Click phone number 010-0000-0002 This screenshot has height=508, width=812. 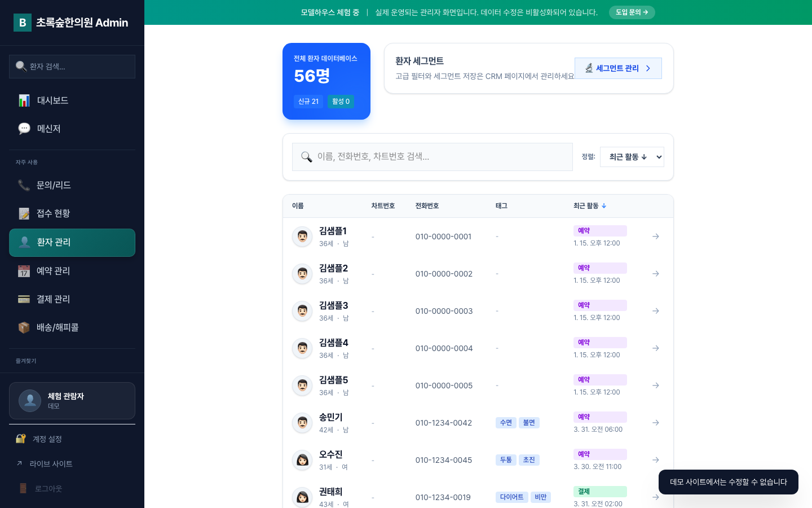(x=444, y=274)
